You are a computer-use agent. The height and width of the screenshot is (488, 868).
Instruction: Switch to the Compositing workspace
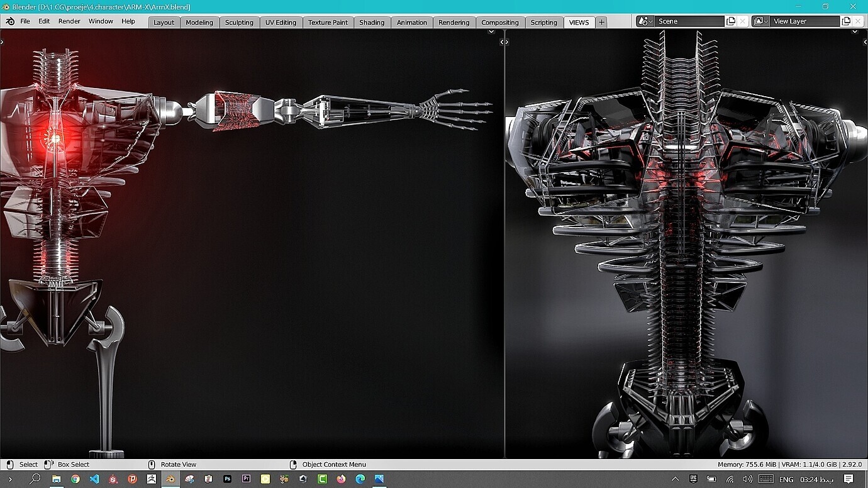coord(500,22)
